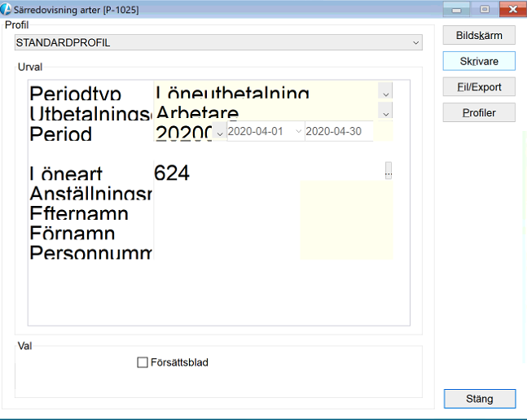
Task: Click the Förnamn input field
Action: click(226, 231)
